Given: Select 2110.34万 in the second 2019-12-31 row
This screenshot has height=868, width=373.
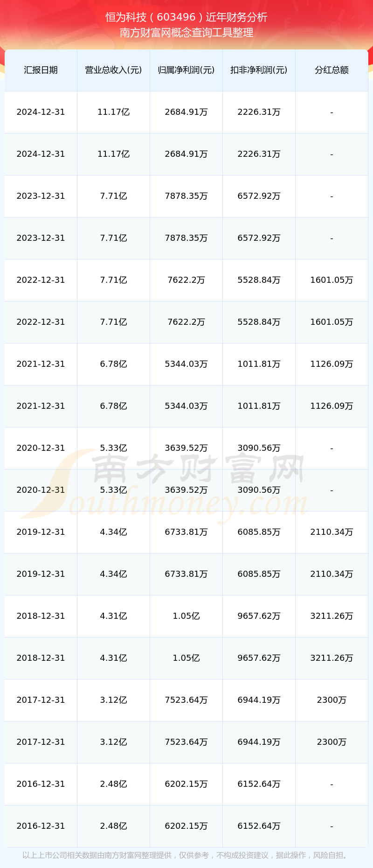Looking at the screenshot, I should (x=332, y=574).
